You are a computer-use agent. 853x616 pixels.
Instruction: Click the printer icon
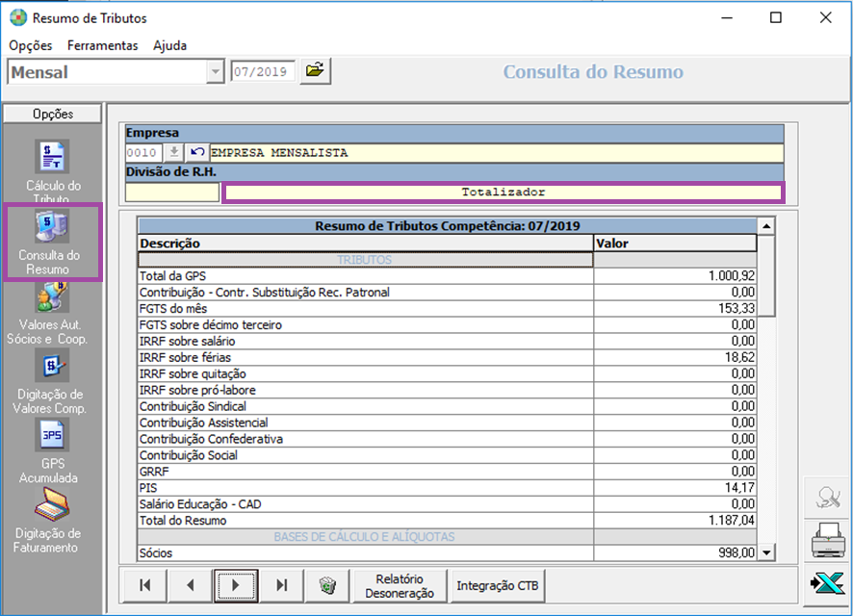827,540
